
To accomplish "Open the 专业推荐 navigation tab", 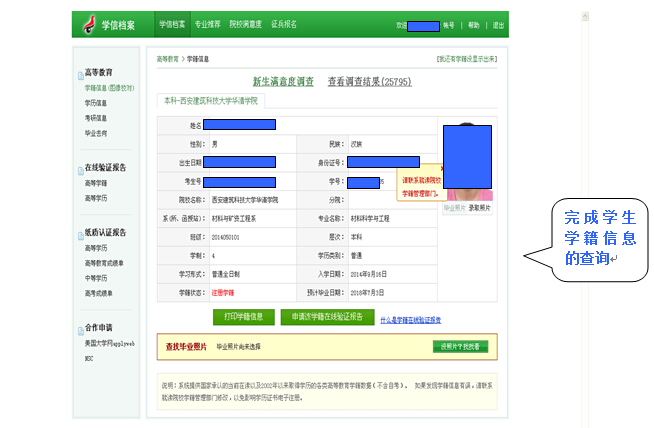I will click(x=208, y=24).
